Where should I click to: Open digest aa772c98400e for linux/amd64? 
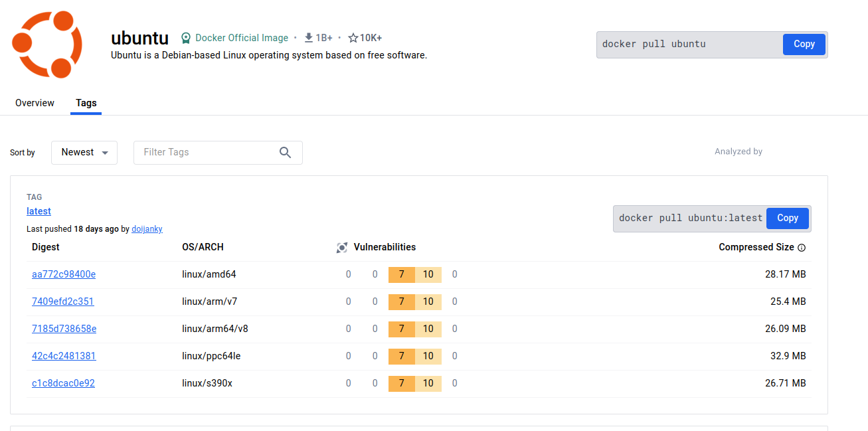(64, 274)
